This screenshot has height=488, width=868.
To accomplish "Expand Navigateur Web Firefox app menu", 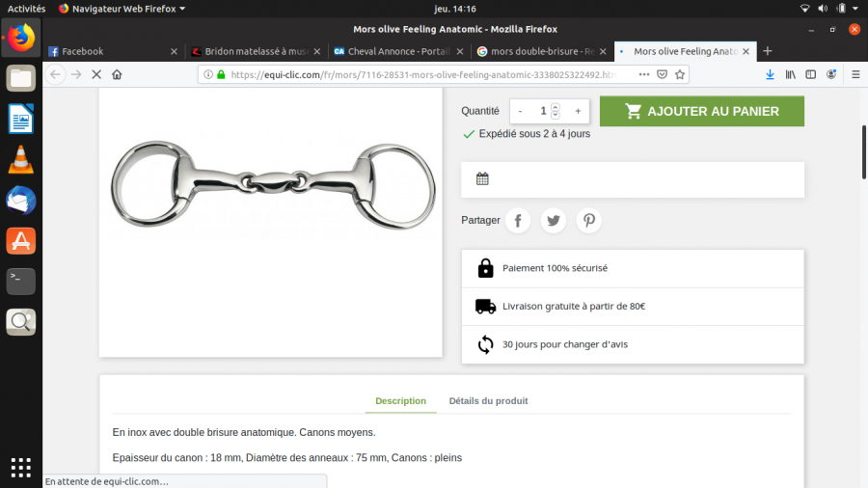I will click(x=122, y=9).
